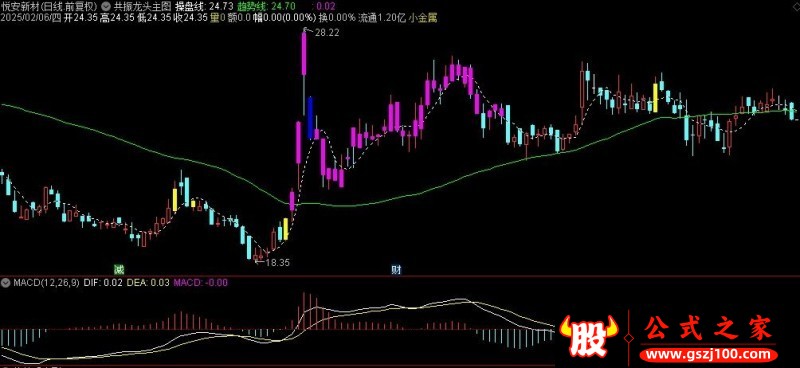Click the 公式之家 watermark text
The image size is (800, 368).
click(x=710, y=329)
